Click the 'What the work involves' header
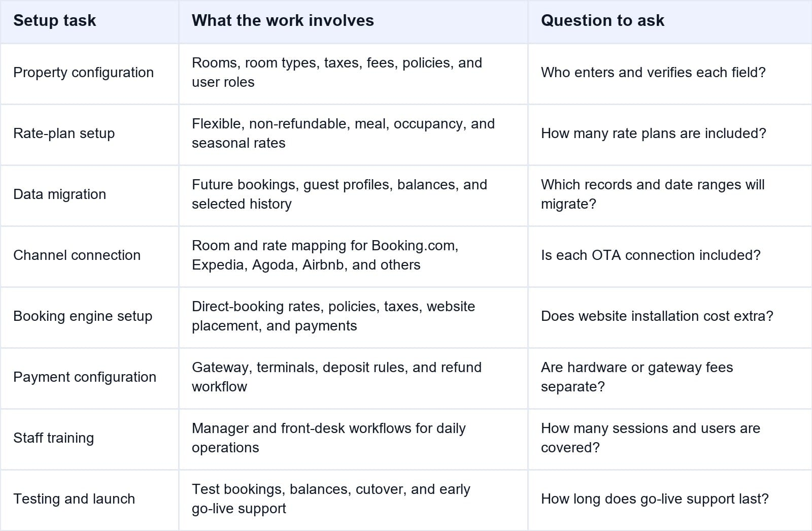This screenshot has width=812, height=531. pyautogui.click(x=283, y=20)
